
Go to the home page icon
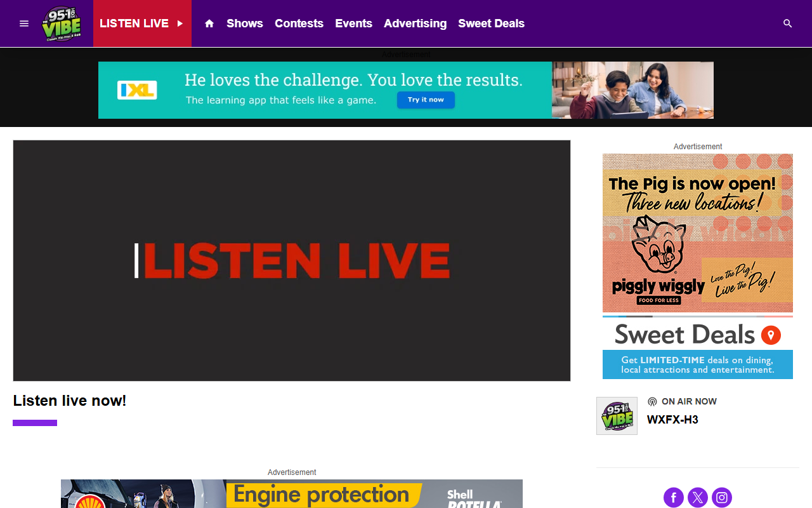(x=209, y=23)
